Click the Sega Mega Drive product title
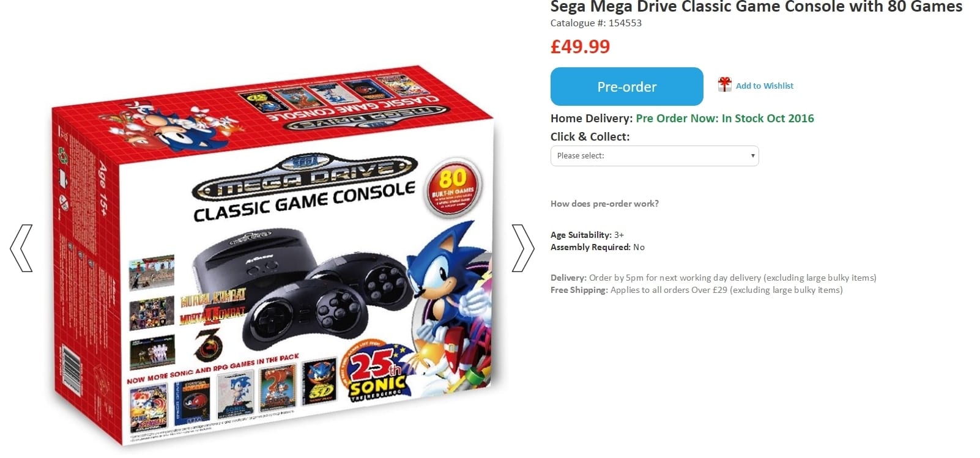Image resolution: width=980 pixels, height=458 pixels. pos(756,7)
